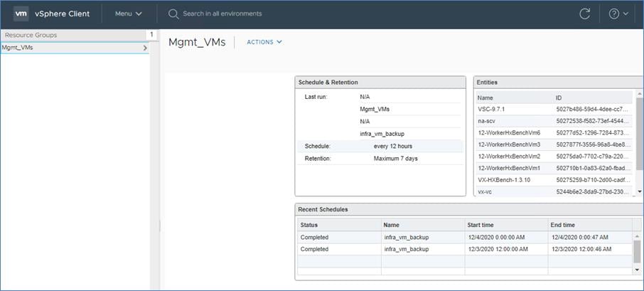The height and width of the screenshot is (291, 644).
Task: Select 12-WorkerHxBenchVm6 entity
Action: 554,133
